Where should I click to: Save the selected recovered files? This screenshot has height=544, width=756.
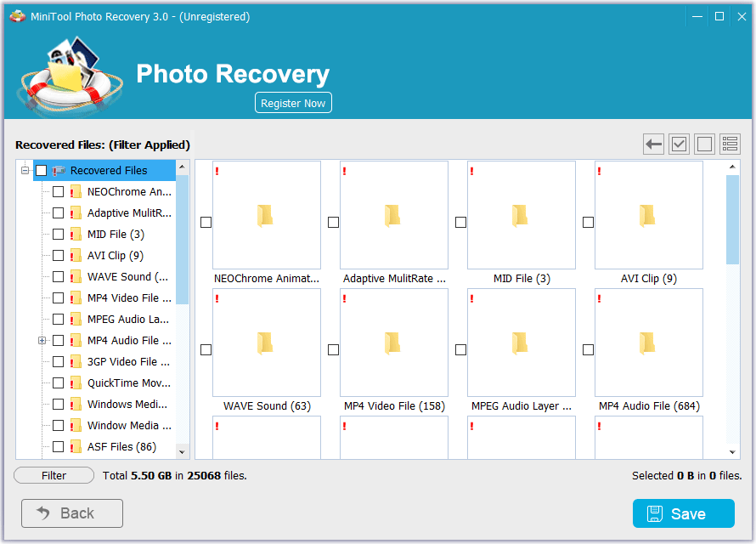(684, 513)
